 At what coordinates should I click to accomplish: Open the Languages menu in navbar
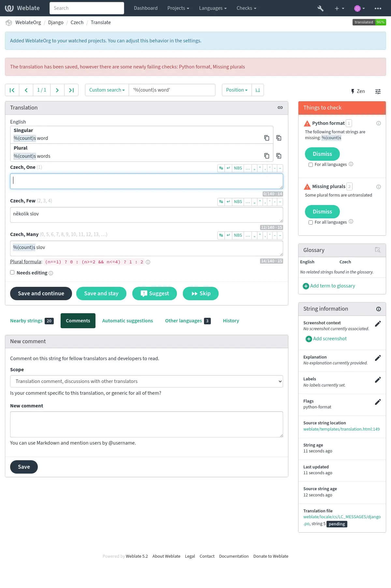[213, 8]
